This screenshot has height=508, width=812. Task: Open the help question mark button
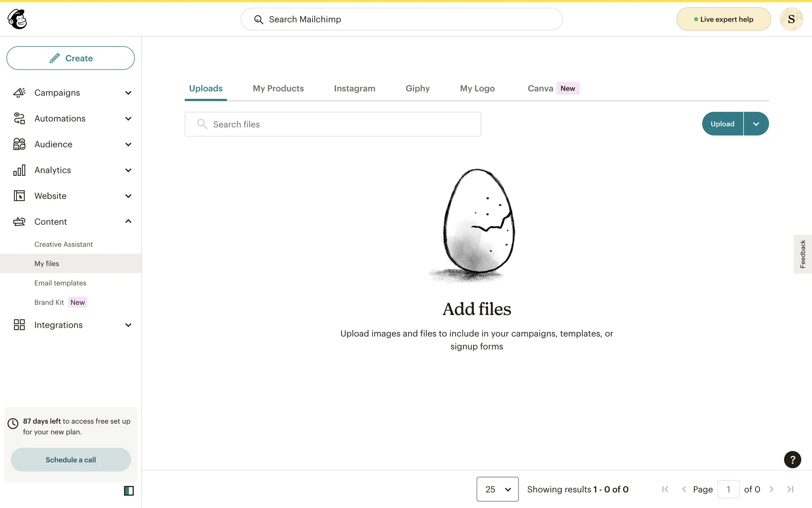(792, 460)
